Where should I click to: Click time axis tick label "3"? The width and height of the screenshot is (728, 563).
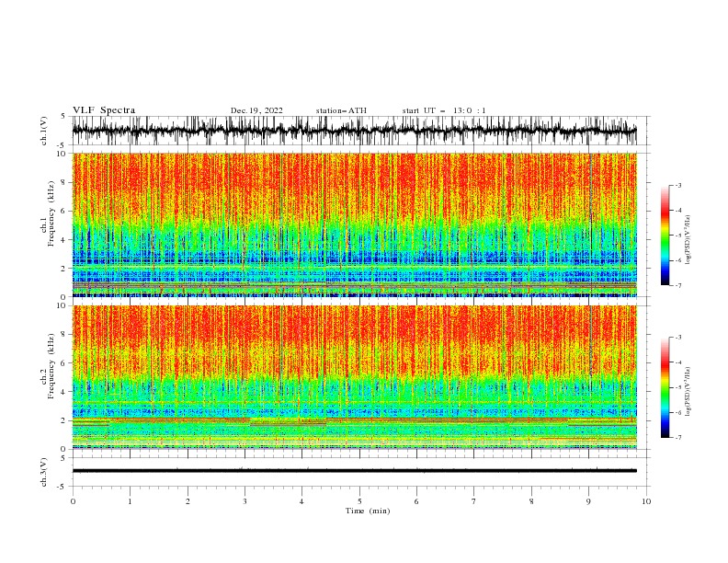point(245,501)
